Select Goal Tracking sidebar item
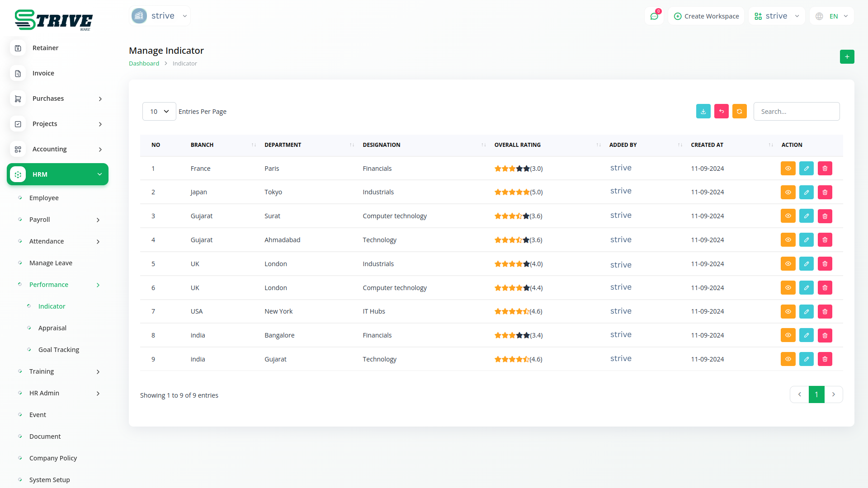The width and height of the screenshot is (868, 488). point(59,350)
